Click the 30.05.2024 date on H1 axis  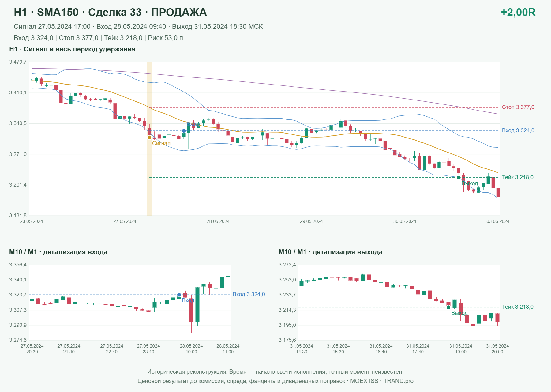point(405,221)
